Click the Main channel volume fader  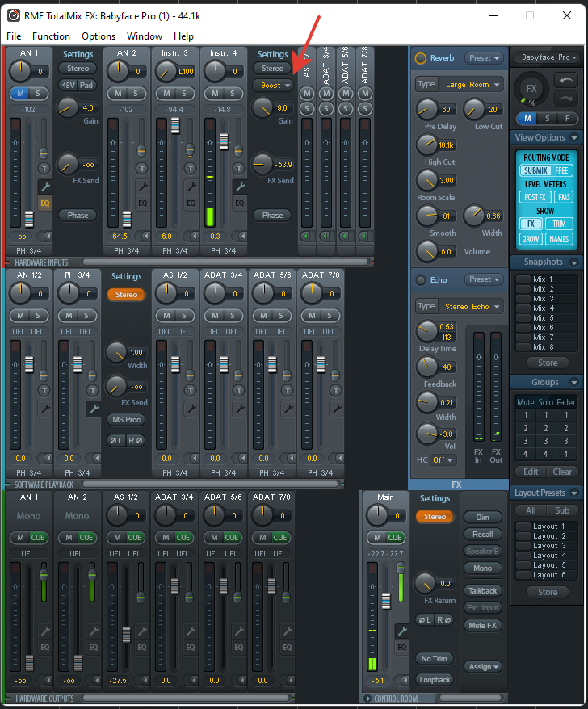(386, 601)
